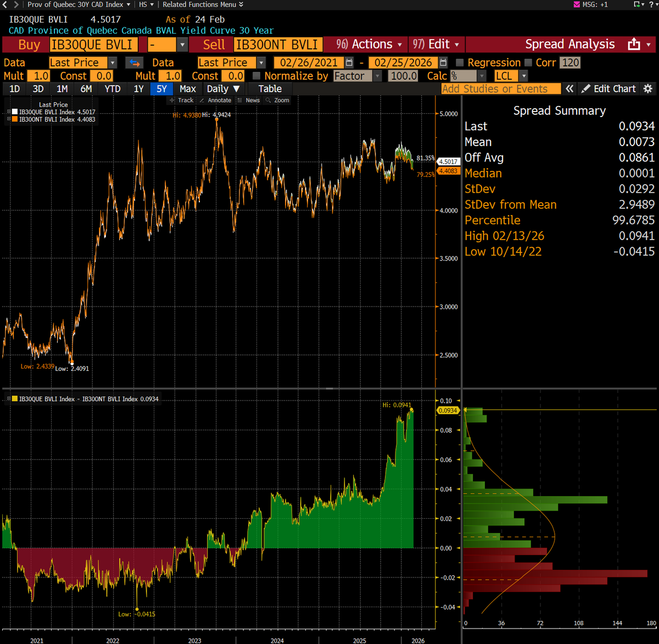Click the Median value 0.0001
The height and width of the screenshot is (644, 659).
[x=636, y=173]
